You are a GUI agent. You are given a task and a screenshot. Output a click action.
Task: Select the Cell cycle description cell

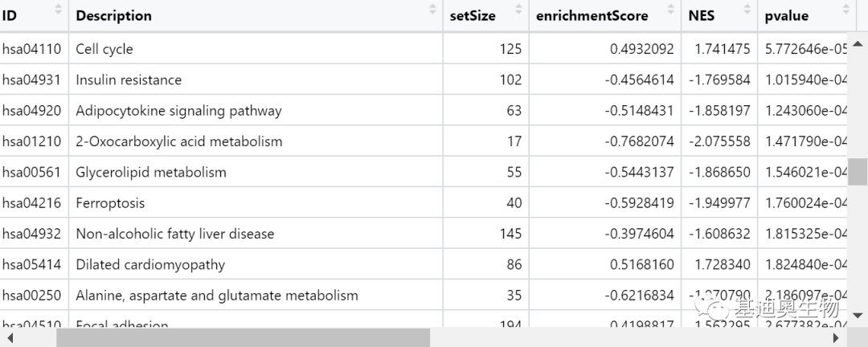[x=104, y=49]
